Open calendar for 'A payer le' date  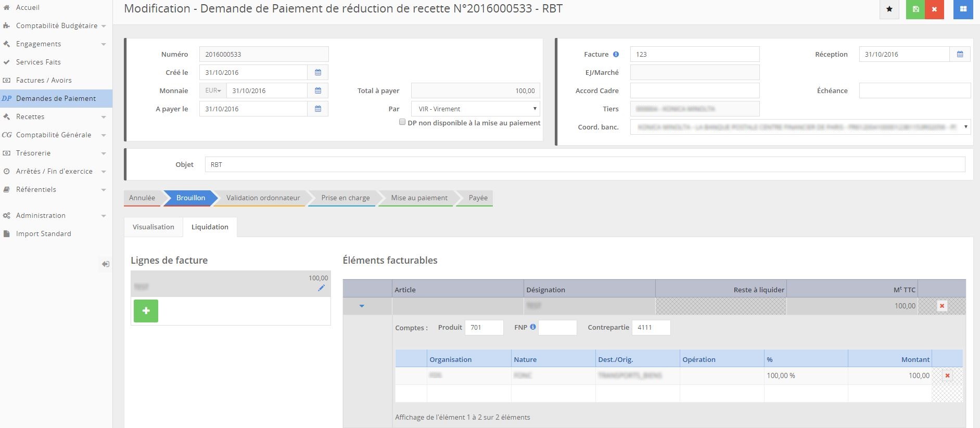pos(318,109)
